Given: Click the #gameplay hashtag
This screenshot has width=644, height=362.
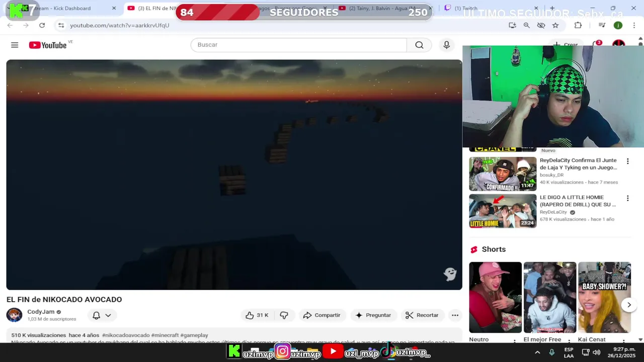Looking at the screenshot, I should tap(194, 335).
